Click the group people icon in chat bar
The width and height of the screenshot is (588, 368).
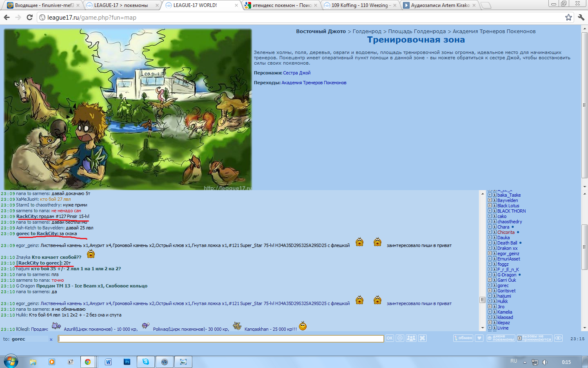coord(411,338)
